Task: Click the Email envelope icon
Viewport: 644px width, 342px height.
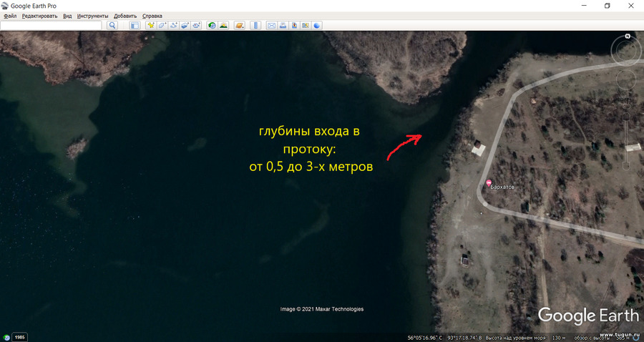Action: pos(271,26)
